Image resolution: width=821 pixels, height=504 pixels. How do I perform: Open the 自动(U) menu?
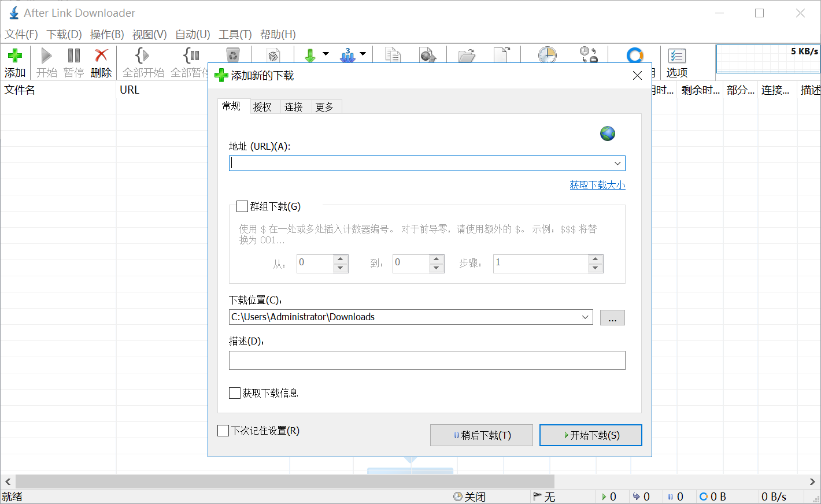[193, 35]
